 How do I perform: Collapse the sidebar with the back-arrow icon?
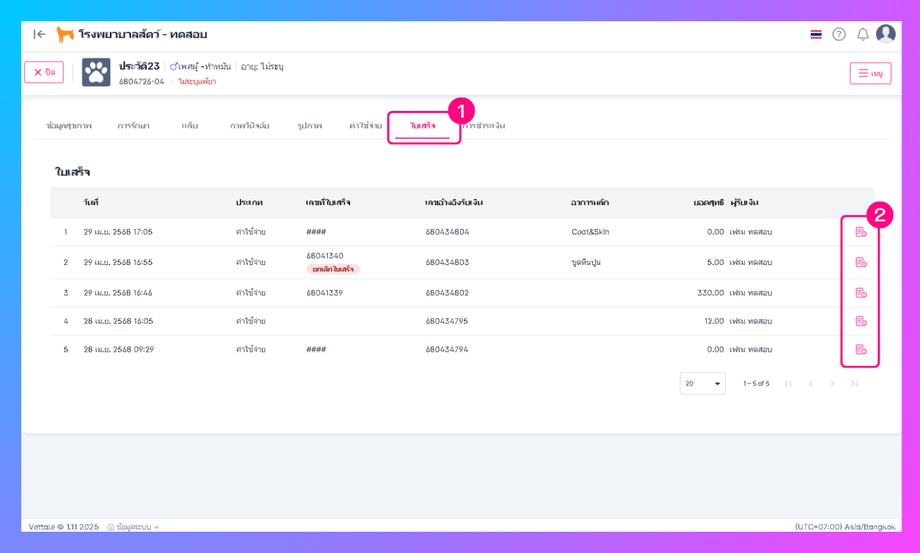[x=39, y=35]
